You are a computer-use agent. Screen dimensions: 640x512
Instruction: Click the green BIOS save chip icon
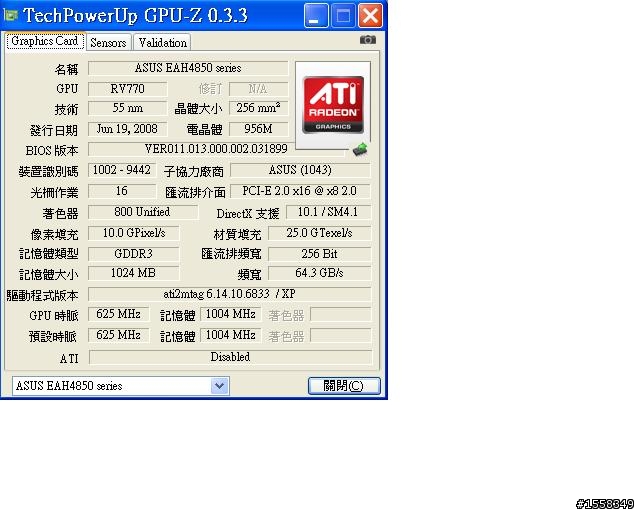click(360, 149)
